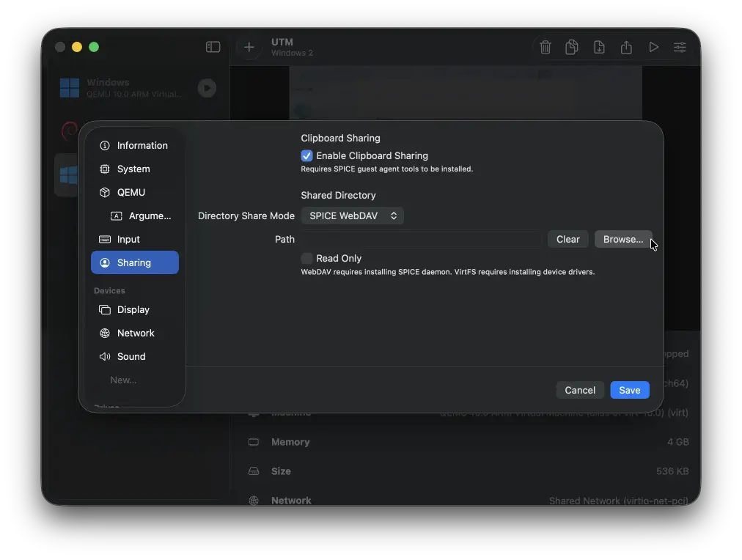Screen dimensions: 742x560
Task: Select the Sharing settings section
Action: pos(135,262)
